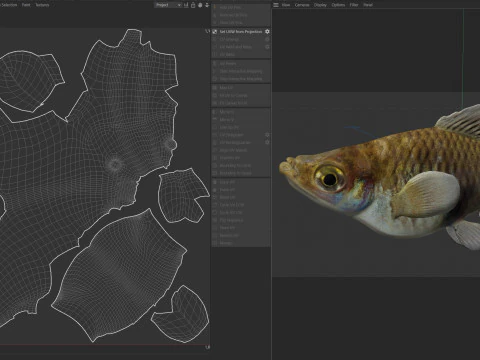Open the viewport Options menu
This screenshot has width=480, height=360.
pos(338,5)
